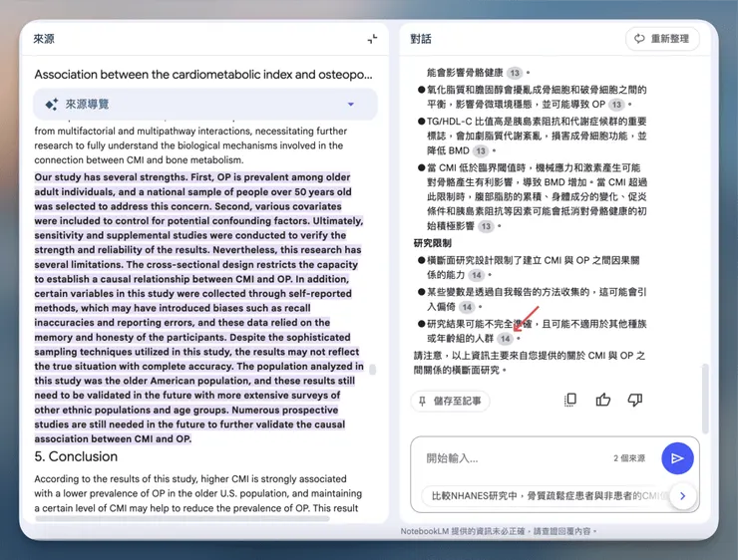Send message with the blue arrow button
738x560 pixels.
677,458
